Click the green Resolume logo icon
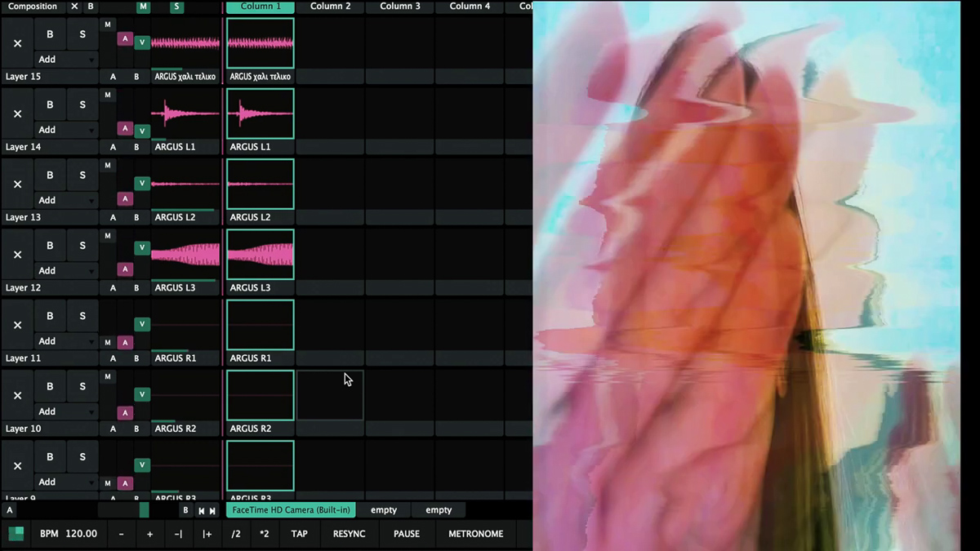The height and width of the screenshot is (551, 980). (x=16, y=534)
